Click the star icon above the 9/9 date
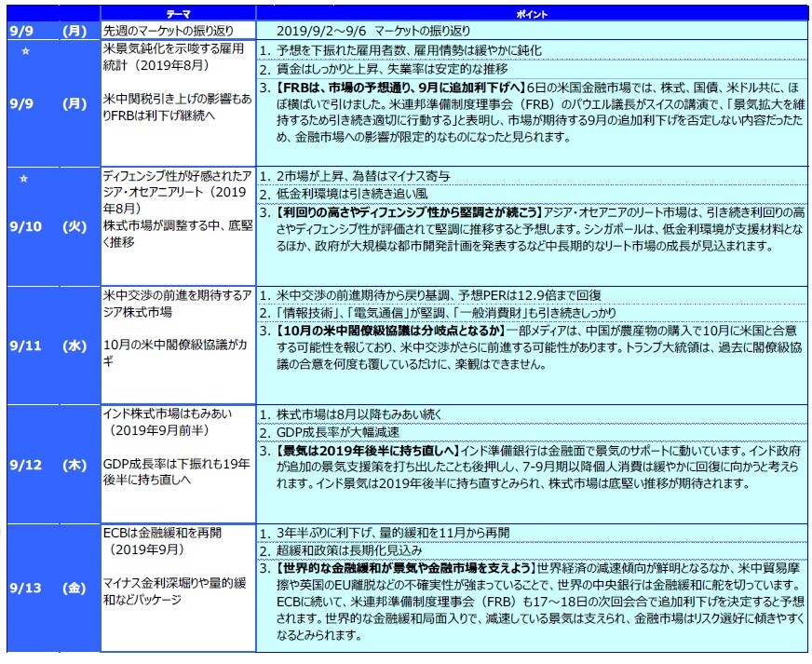Viewport: 812px width, 664px height. click(x=25, y=50)
